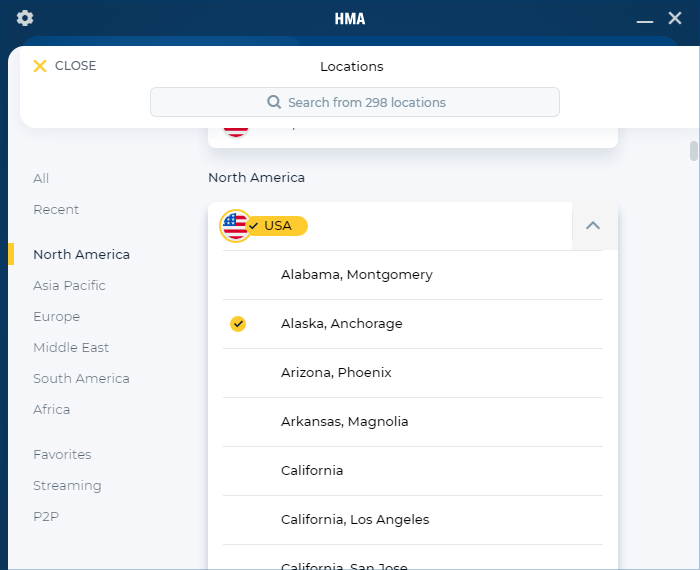Choose Arizona, Phoenix server location
This screenshot has height=570, width=700.
pyautogui.click(x=336, y=373)
